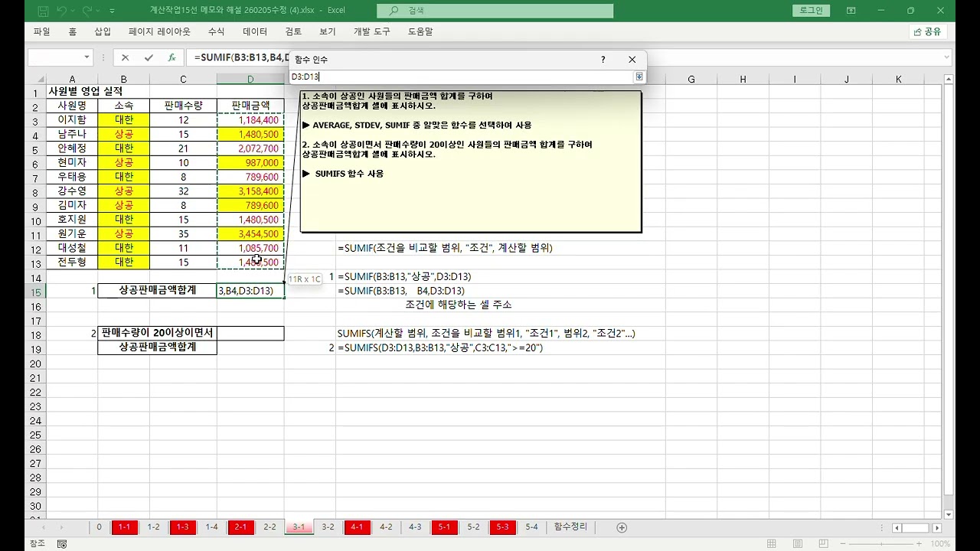The height and width of the screenshot is (551, 980).
Task: Click the macro record icon in status bar
Action: [62, 544]
